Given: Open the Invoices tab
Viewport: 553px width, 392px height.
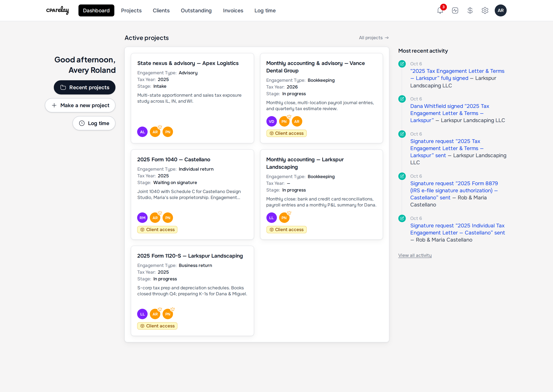Looking at the screenshot, I should tap(233, 10).
